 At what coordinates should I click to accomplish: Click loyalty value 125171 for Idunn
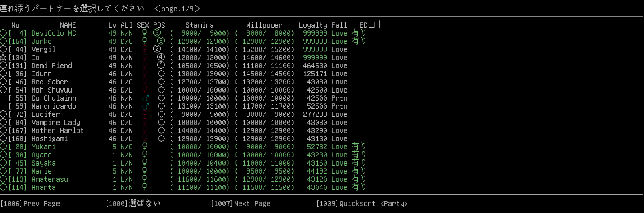click(x=315, y=74)
